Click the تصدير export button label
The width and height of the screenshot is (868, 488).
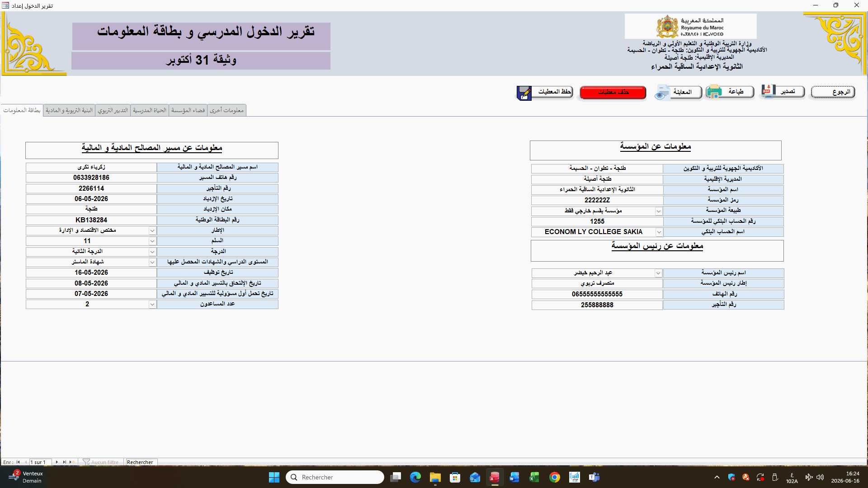788,91
